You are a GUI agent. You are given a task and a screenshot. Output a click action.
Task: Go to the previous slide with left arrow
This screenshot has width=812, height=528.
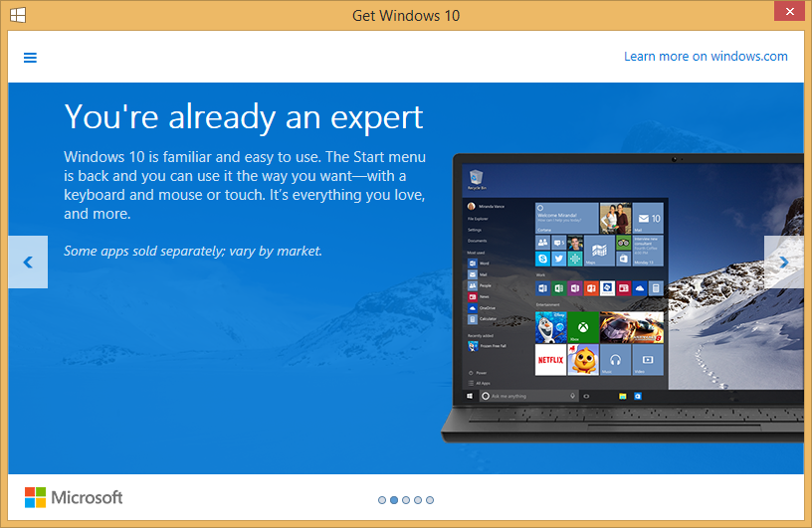[28, 263]
